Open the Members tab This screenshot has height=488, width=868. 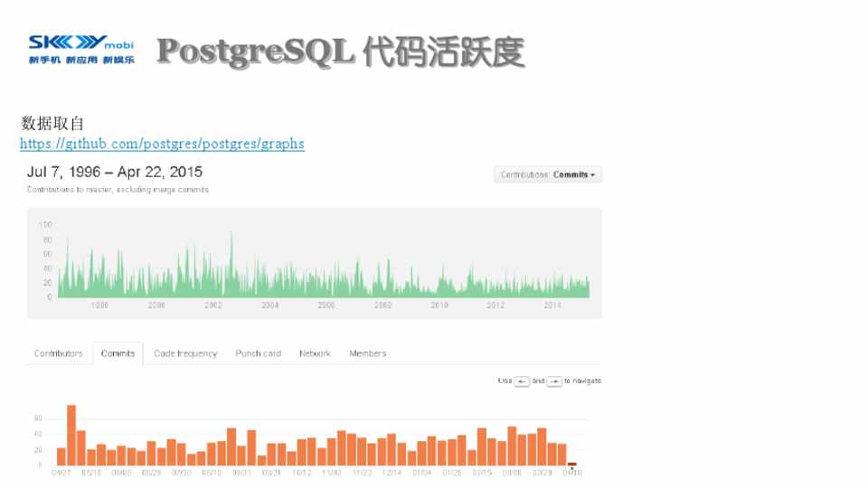[367, 353]
